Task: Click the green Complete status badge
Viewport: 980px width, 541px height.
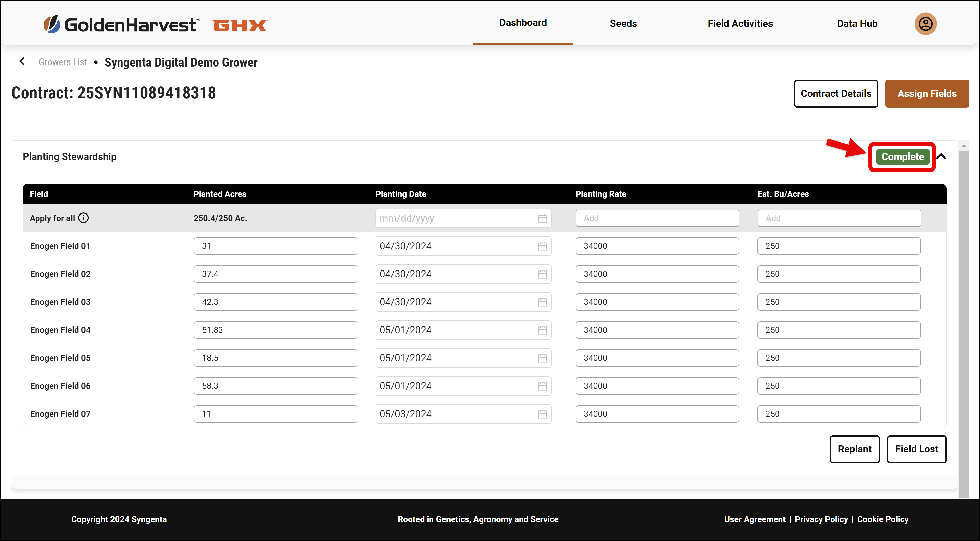Action: [902, 157]
